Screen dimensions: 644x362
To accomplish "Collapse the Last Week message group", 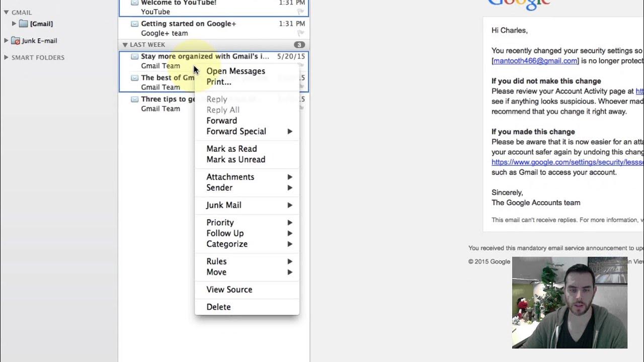I will pyautogui.click(x=125, y=45).
